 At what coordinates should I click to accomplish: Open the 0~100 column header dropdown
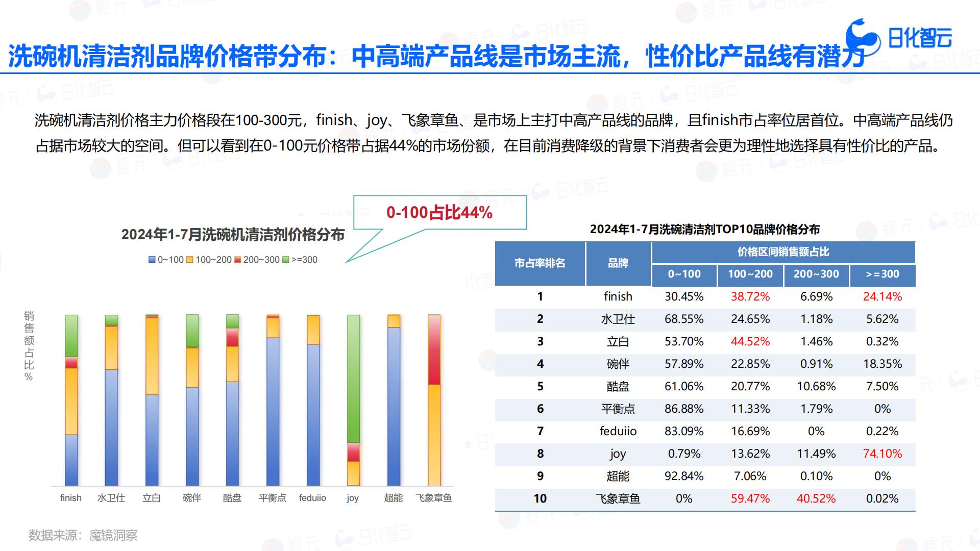(684, 274)
